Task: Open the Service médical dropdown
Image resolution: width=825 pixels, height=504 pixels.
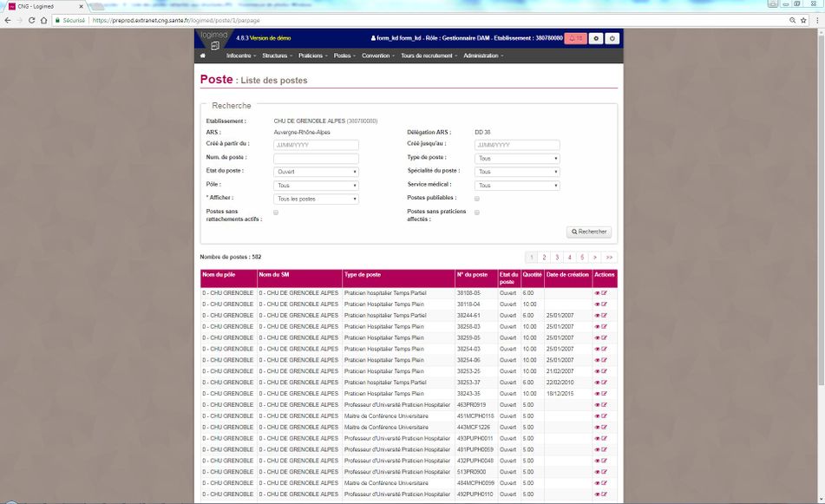Action: pos(517,185)
